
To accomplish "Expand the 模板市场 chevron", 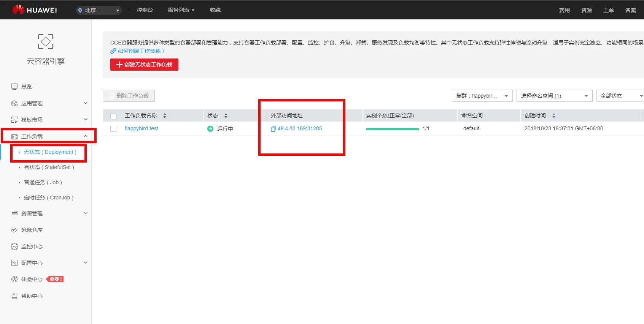I will [86, 119].
